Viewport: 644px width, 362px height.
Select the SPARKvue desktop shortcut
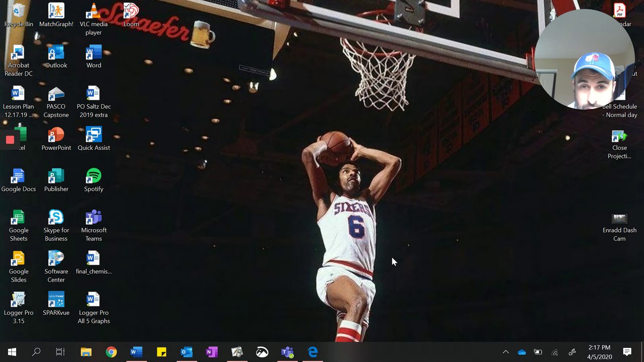56,304
